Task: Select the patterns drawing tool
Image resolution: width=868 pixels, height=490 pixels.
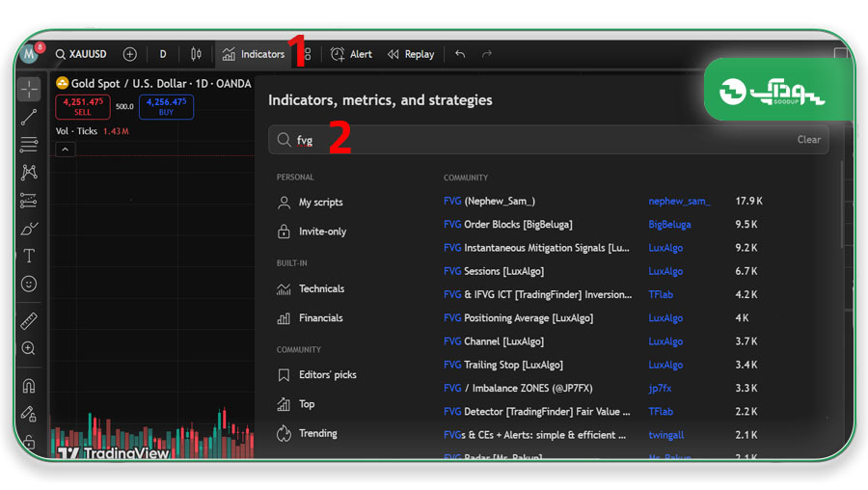Action: (29, 173)
